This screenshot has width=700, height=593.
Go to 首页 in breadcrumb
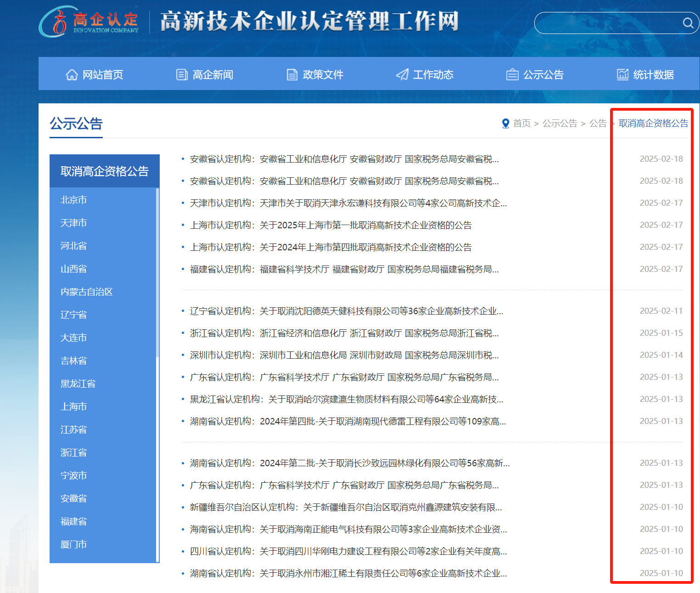522,123
